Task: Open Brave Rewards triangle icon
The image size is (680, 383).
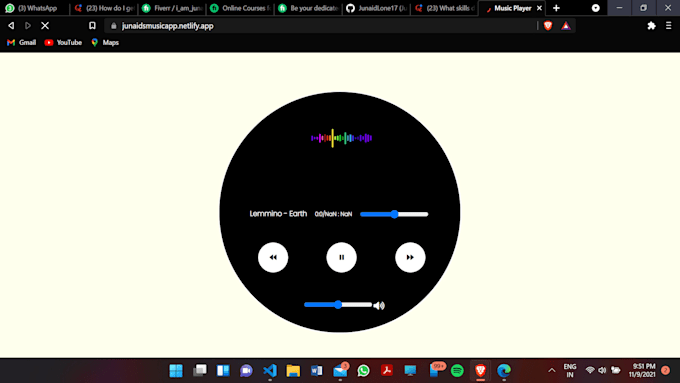Action: 566,26
